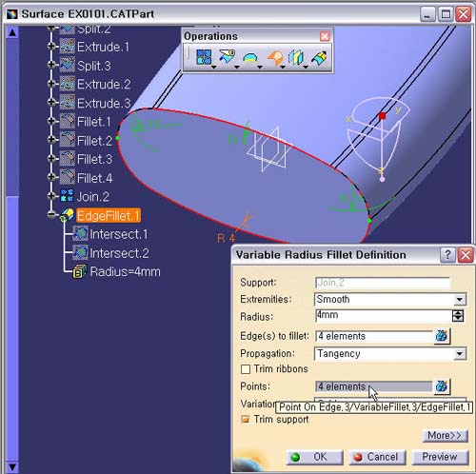Screen dimensions: 476x474
Task: Open the edit list icon beside Edge(s) to fillet
Action: click(442, 336)
